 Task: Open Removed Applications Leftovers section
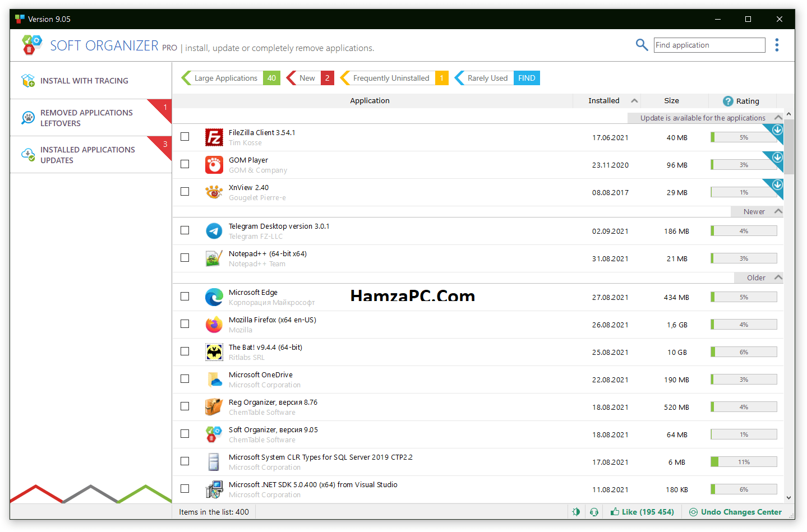(91, 118)
